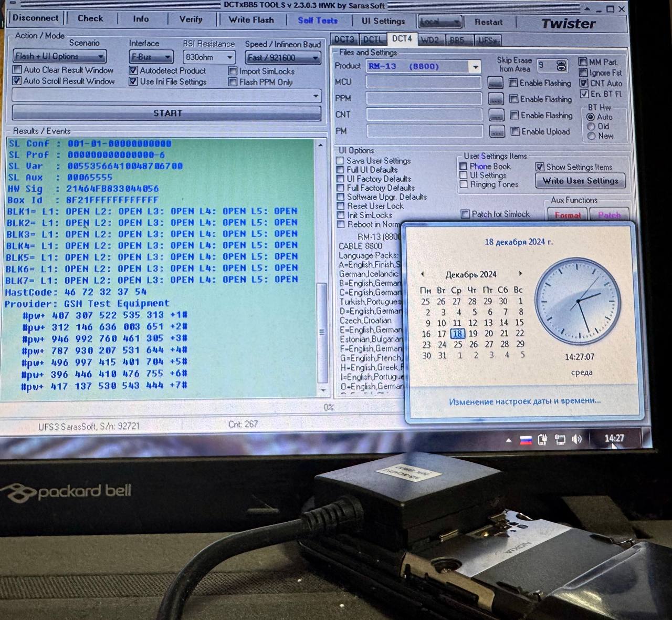Uncheck Autodetect Product

[133, 70]
